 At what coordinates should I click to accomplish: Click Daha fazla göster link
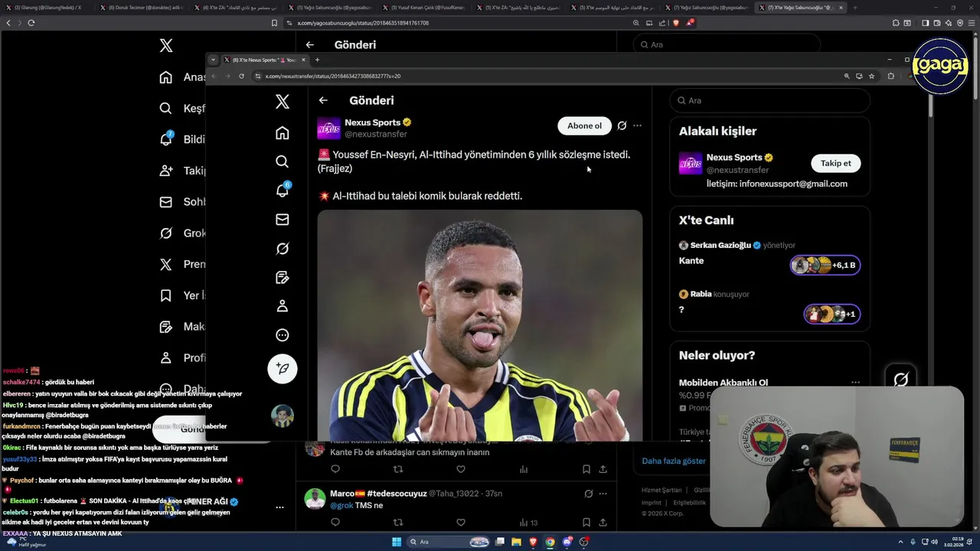coord(674,461)
